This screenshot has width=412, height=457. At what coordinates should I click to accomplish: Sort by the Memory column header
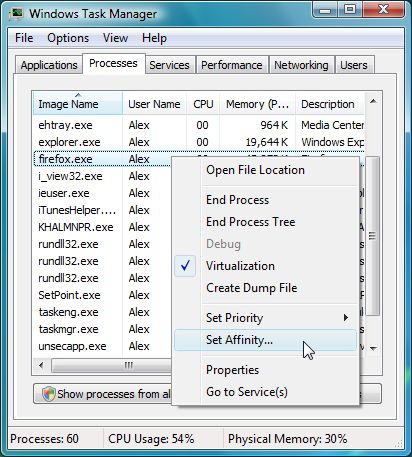pyautogui.click(x=257, y=104)
